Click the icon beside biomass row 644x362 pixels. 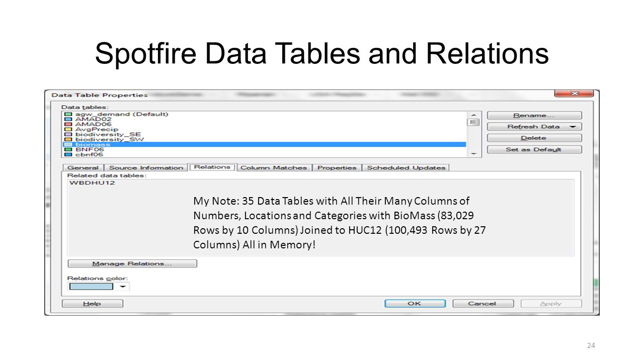point(68,144)
